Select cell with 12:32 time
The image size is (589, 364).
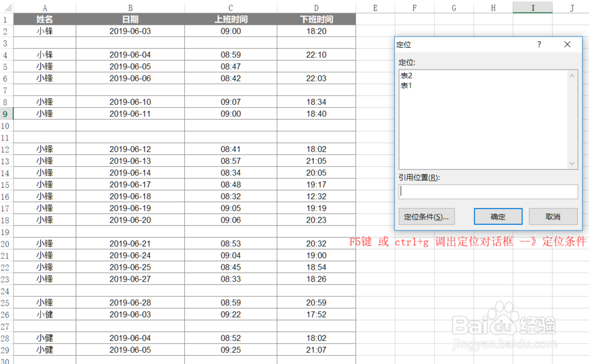click(316, 197)
